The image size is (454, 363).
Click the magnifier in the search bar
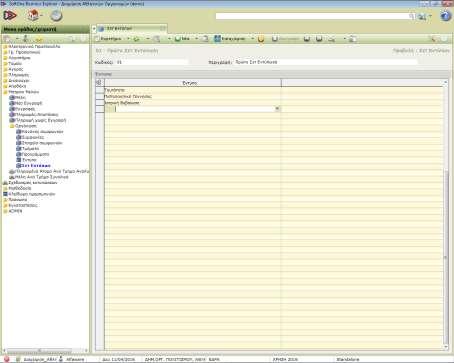(412, 16)
